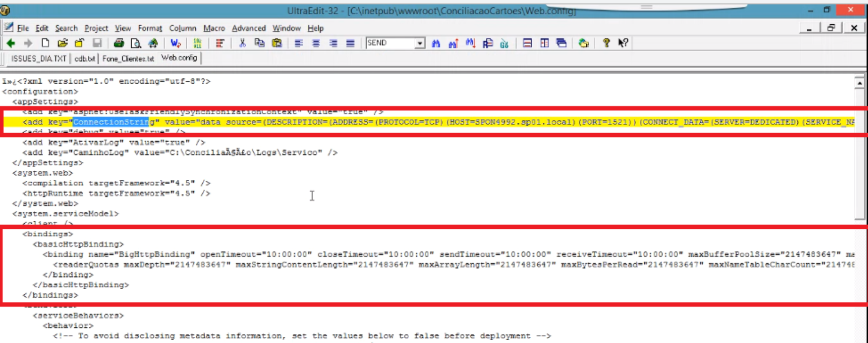868x343 pixels.
Task: Align text right
Action: click(333, 43)
